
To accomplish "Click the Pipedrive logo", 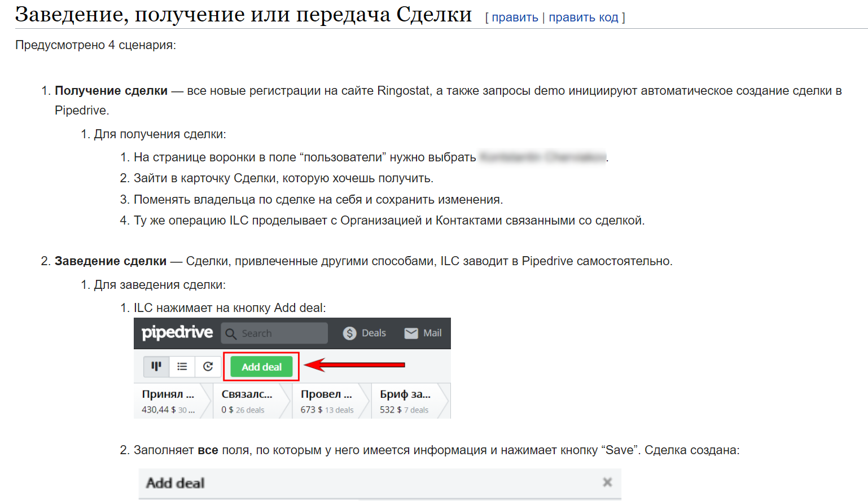I will coord(177,332).
